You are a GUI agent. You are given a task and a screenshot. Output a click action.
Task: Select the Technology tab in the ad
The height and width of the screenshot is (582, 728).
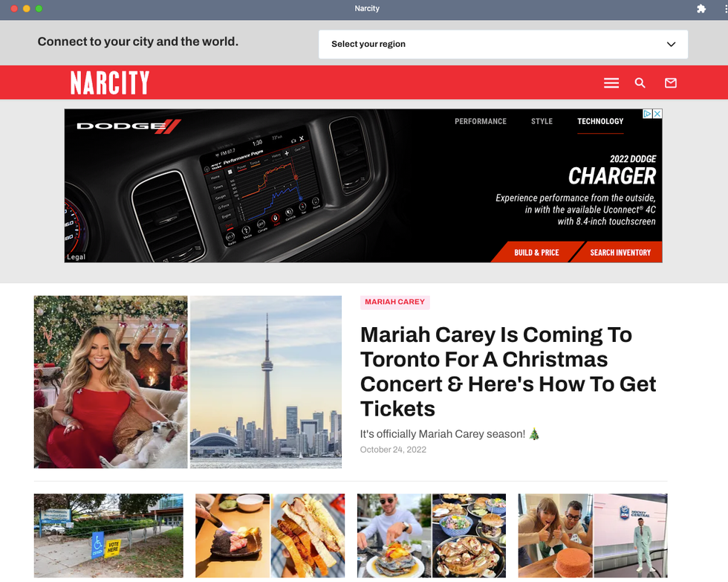click(x=600, y=121)
